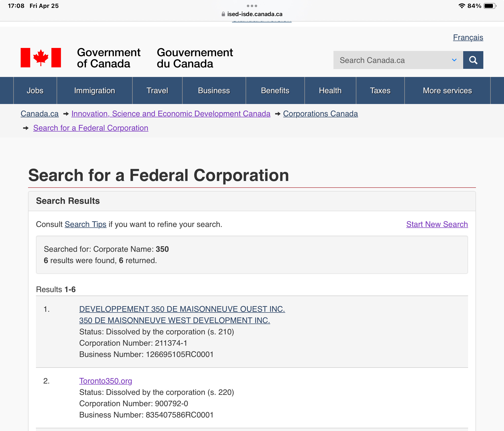Click 'Searched for: Corporate Name: 350' text
Image resolution: width=504 pixels, height=431 pixels.
(x=106, y=249)
